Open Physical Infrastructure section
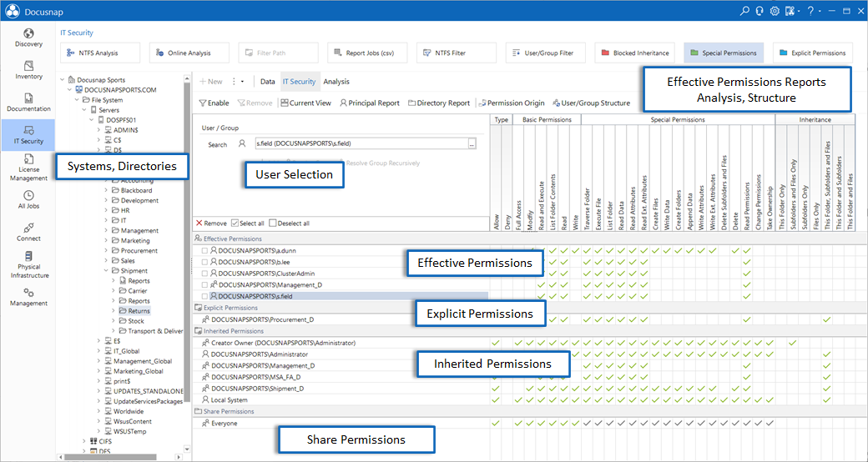This screenshot has height=462, width=868. pyautogui.click(x=28, y=265)
